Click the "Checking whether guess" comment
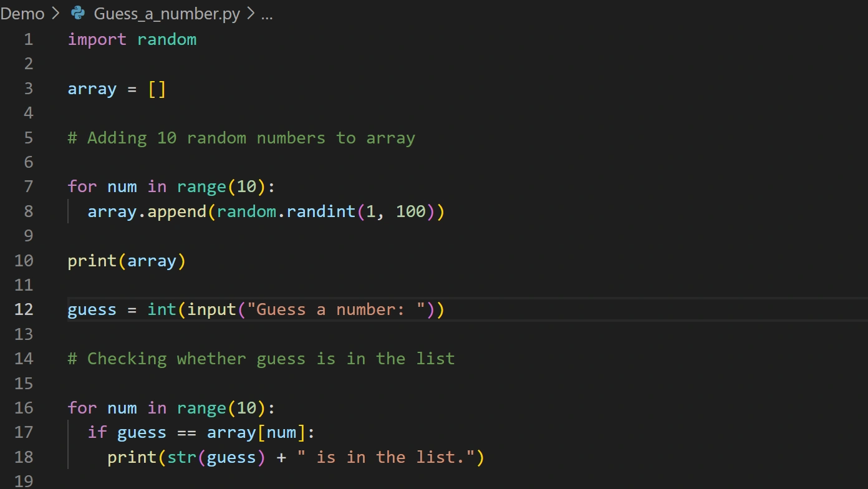The image size is (868, 489). pos(261,359)
